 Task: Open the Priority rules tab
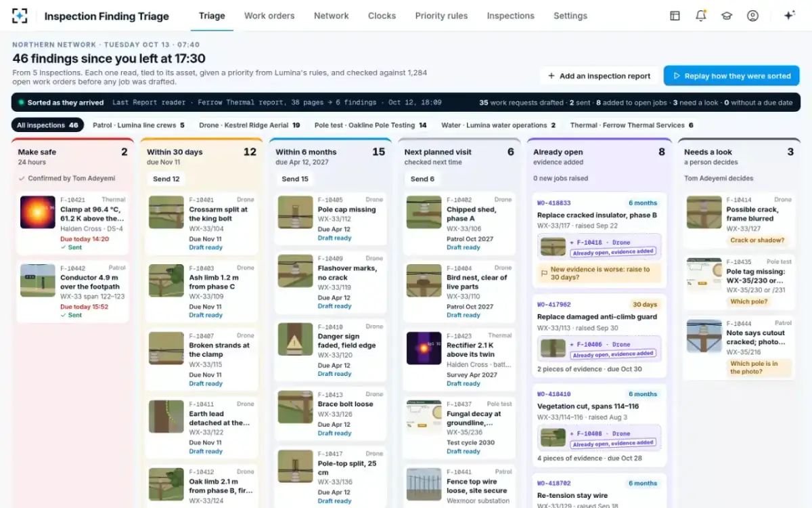(x=441, y=16)
